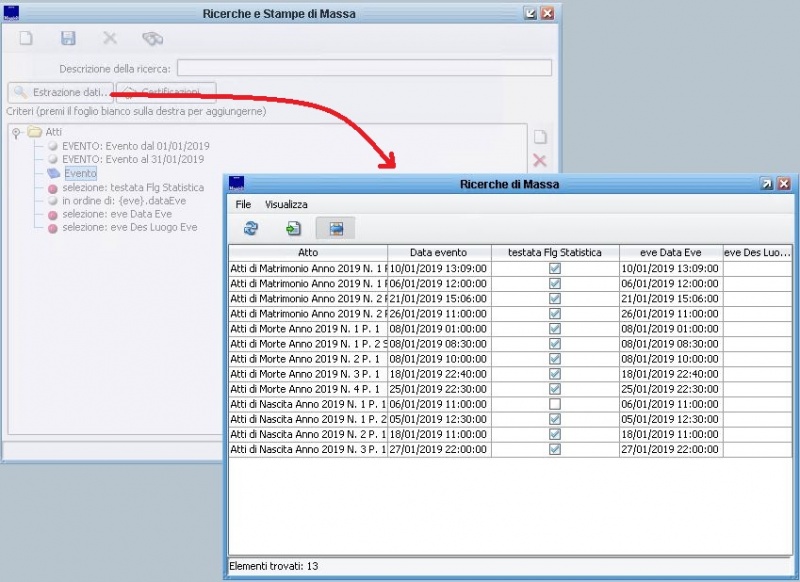The width and height of the screenshot is (800, 582).
Task: Click the testata Flg Statistica column header
Action: pos(555,252)
